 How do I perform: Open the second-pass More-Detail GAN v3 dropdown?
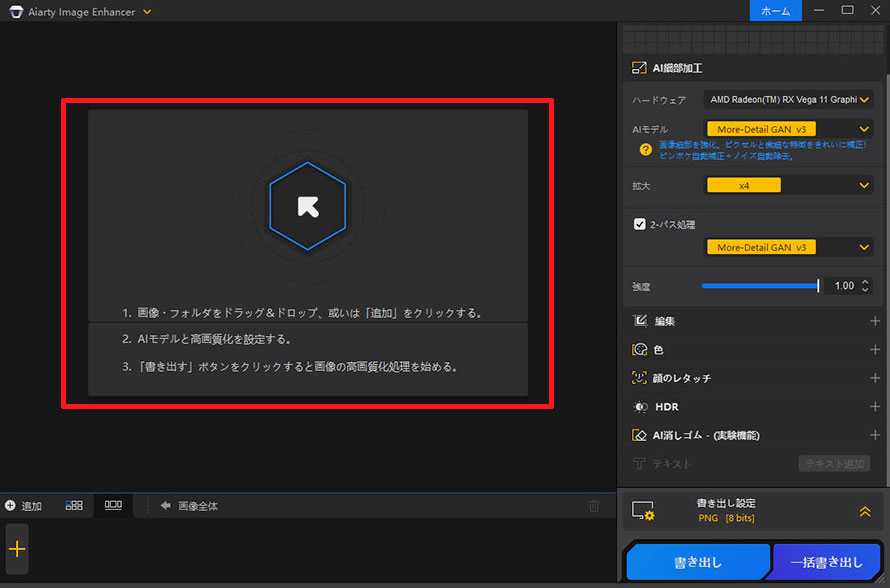click(x=788, y=247)
